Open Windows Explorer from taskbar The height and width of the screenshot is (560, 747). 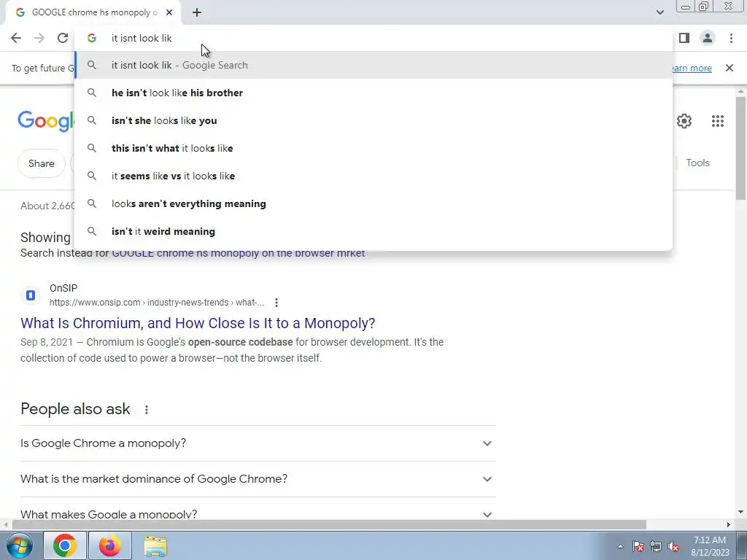[155, 545]
